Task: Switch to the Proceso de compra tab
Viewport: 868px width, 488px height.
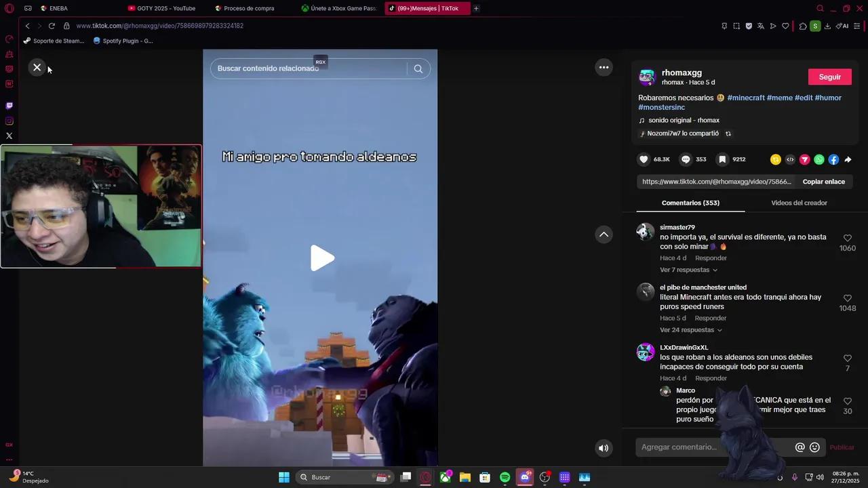Action: (252, 8)
